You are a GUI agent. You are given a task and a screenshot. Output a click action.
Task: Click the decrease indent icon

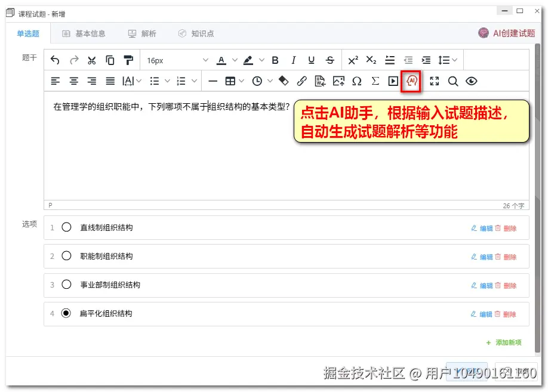[x=408, y=60]
